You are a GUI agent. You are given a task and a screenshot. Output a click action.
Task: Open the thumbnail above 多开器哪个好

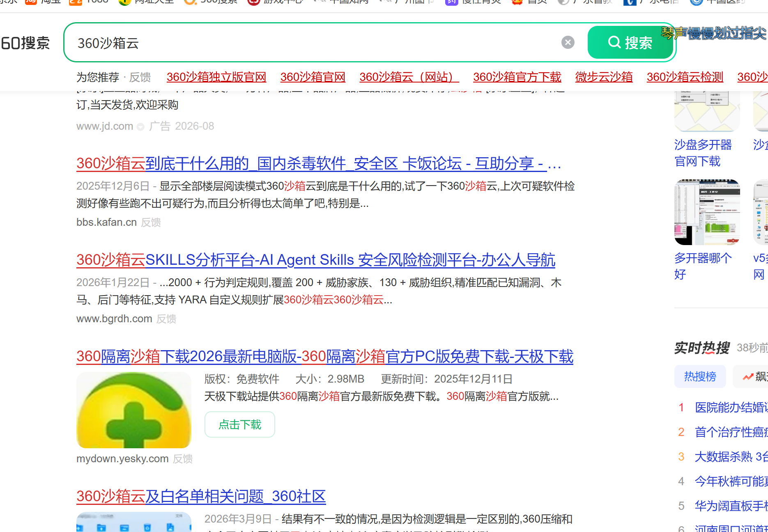point(707,212)
